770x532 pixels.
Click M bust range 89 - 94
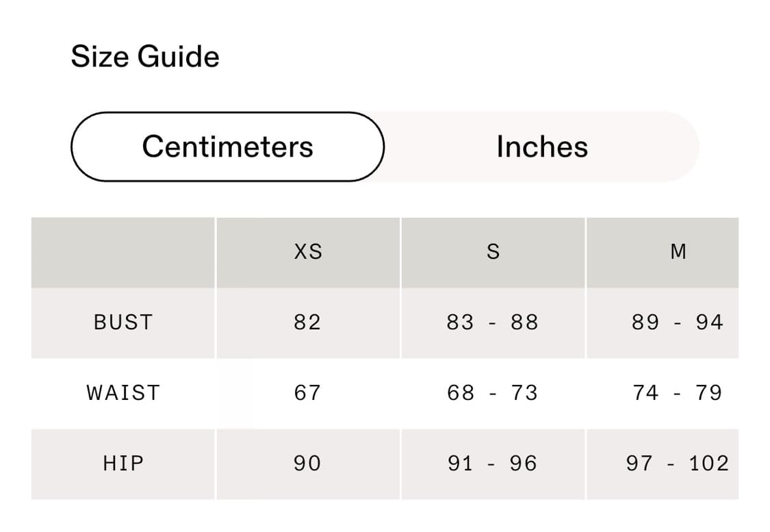point(678,322)
